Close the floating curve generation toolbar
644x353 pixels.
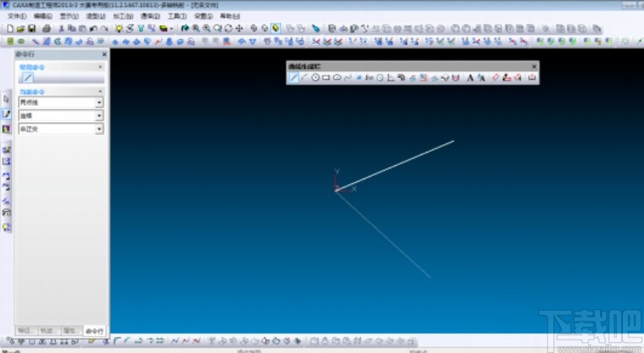click(x=534, y=67)
